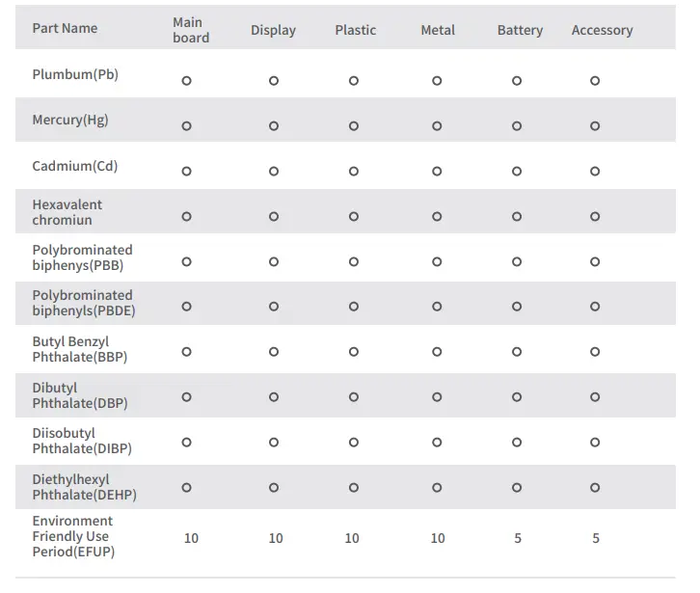Click the EFUP value under Main board

[x=191, y=538]
